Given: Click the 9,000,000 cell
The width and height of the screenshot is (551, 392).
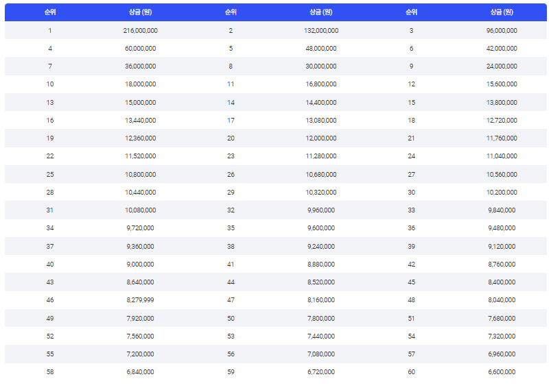Looking at the screenshot, I should point(140,265).
